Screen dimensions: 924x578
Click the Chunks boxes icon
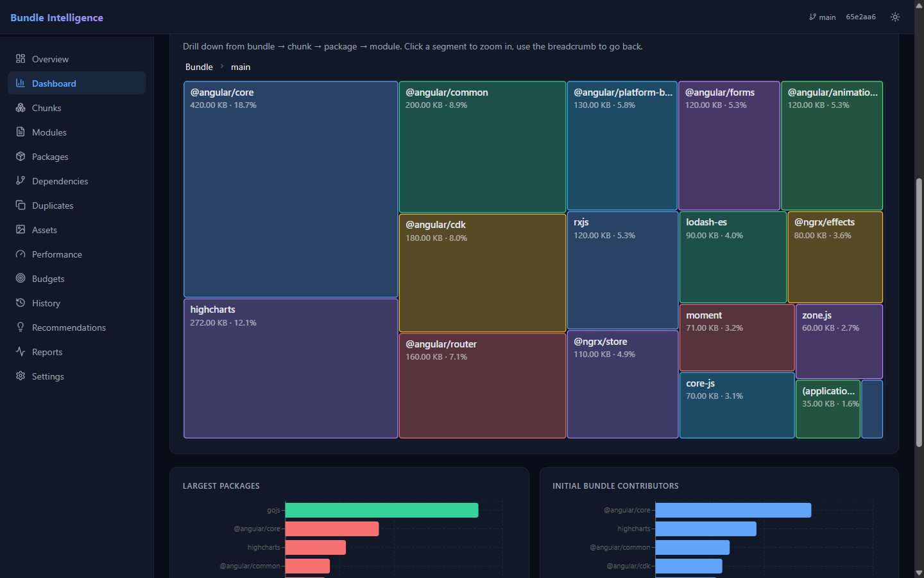pos(21,107)
